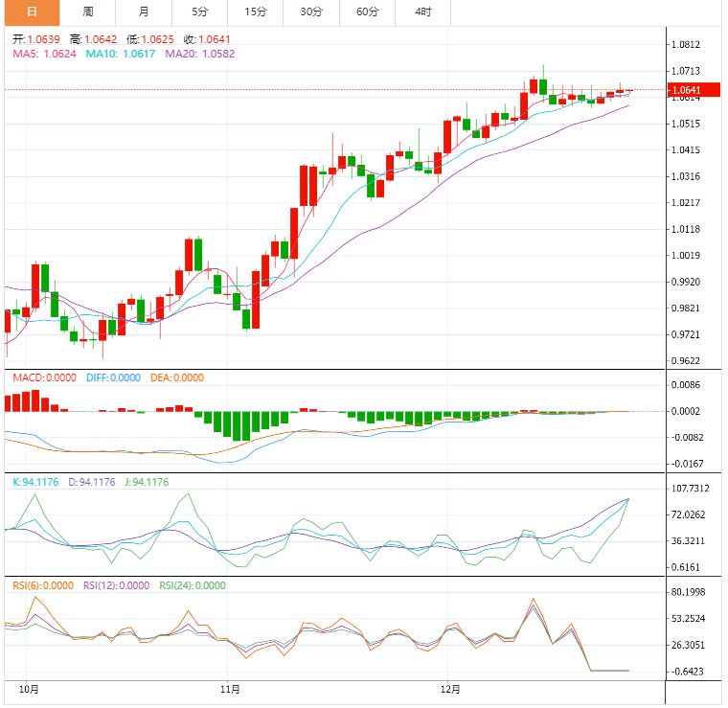Click the MA10 moving average label

point(122,54)
